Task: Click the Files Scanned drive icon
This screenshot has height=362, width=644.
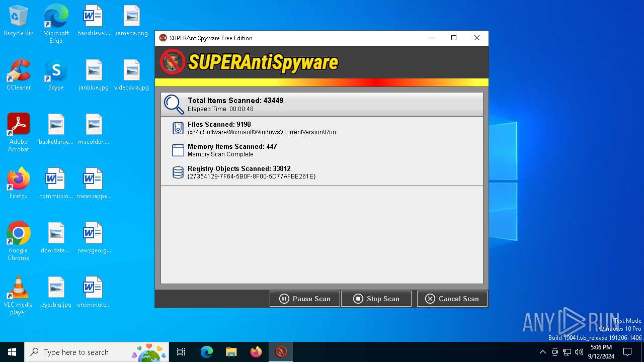Action: [178, 128]
